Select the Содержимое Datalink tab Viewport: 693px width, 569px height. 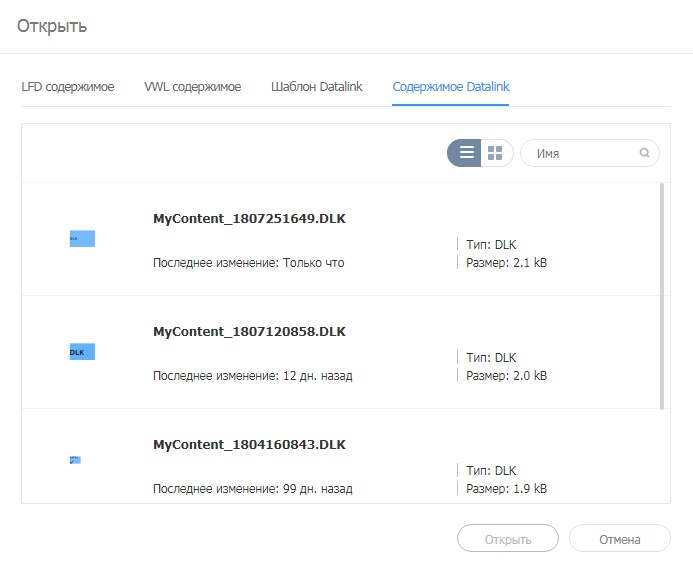pos(451,87)
